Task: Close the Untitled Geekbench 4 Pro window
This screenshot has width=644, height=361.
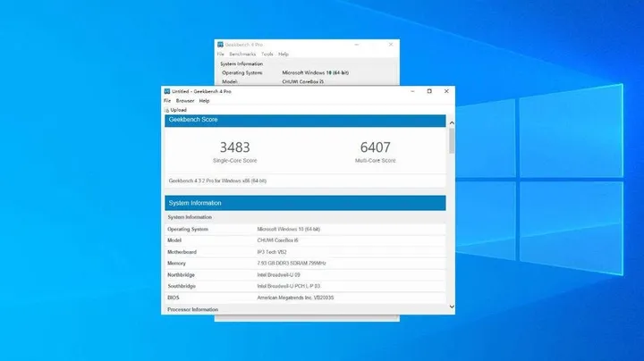Action: 446,91
